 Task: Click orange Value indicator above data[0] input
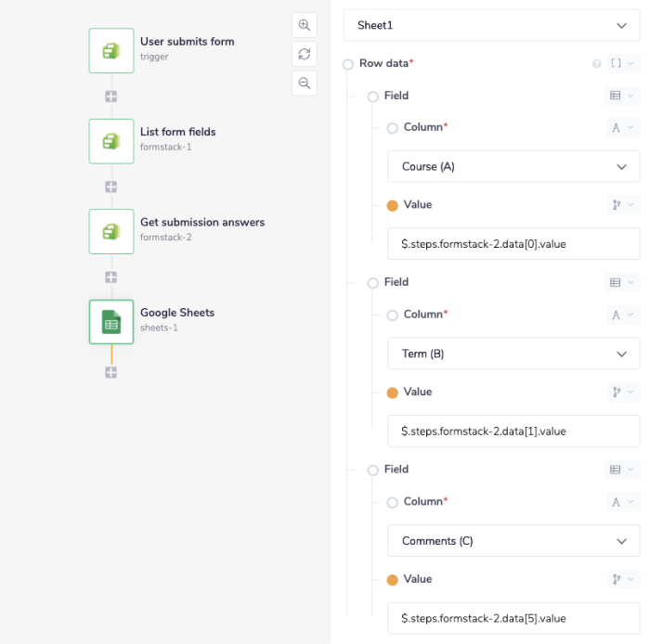point(392,205)
